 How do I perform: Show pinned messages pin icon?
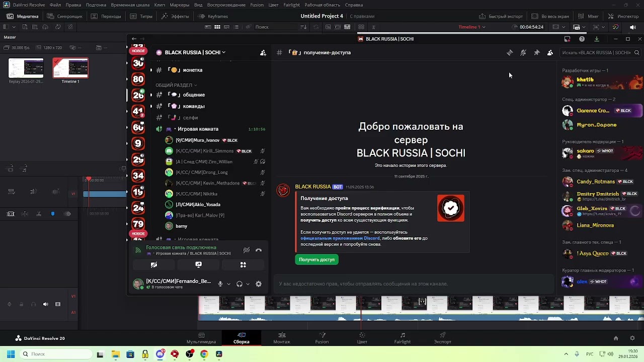tap(537, 52)
